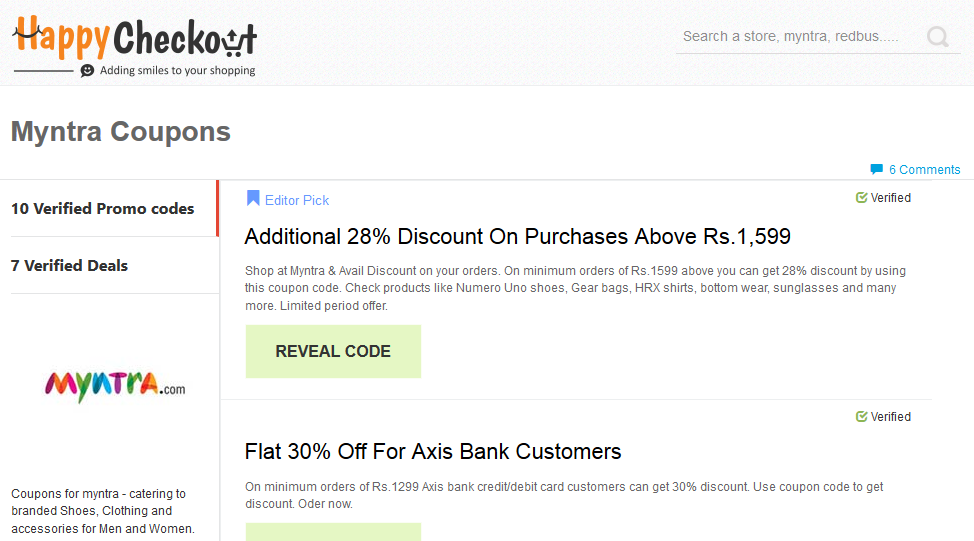The width and height of the screenshot is (974, 541).
Task: Click the Editor Pick bookmark icon
Action: point(253,198)
